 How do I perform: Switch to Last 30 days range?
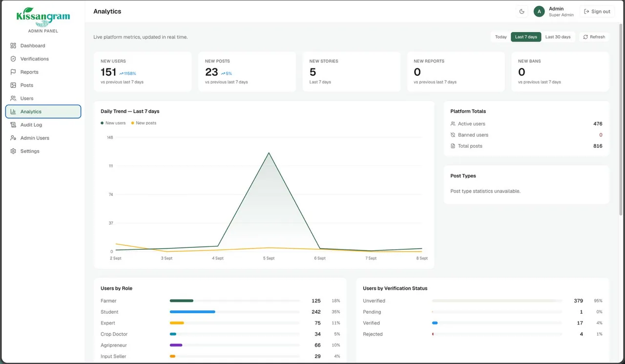(558, 37)
